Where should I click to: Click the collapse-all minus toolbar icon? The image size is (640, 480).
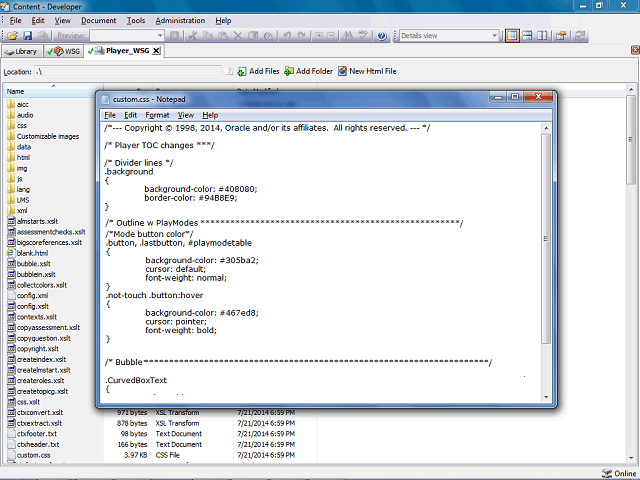[x=331, y=36]
